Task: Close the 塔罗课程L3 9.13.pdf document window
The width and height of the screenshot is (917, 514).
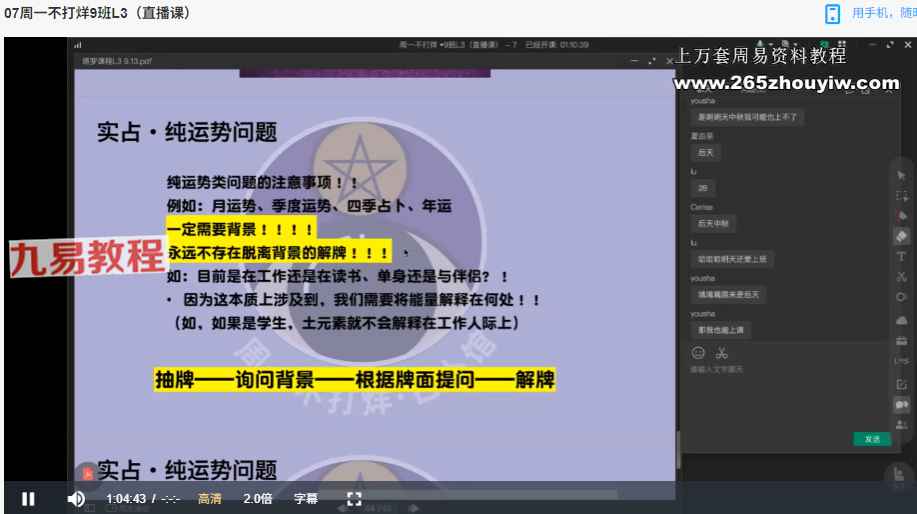Action: click(x=670, y=61)
